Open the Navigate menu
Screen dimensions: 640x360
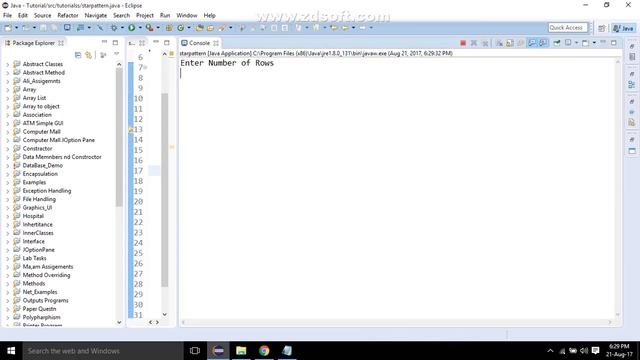pos(96,16)
